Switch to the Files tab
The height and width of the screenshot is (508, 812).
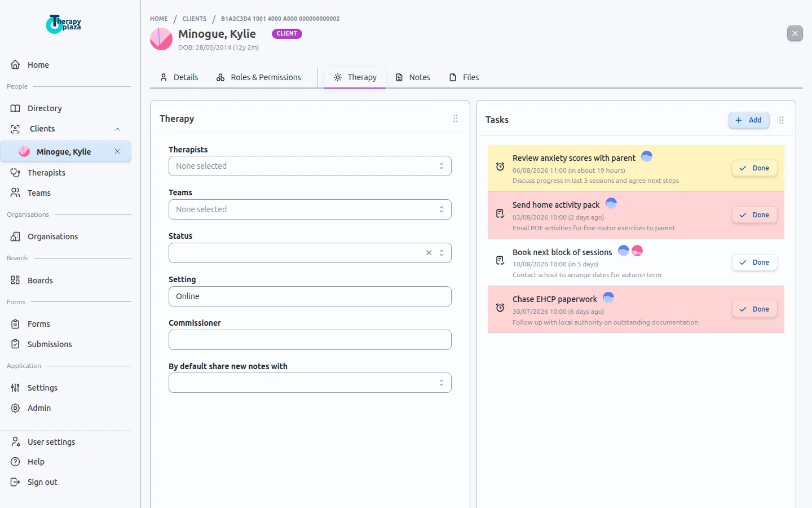pos(464,77)
